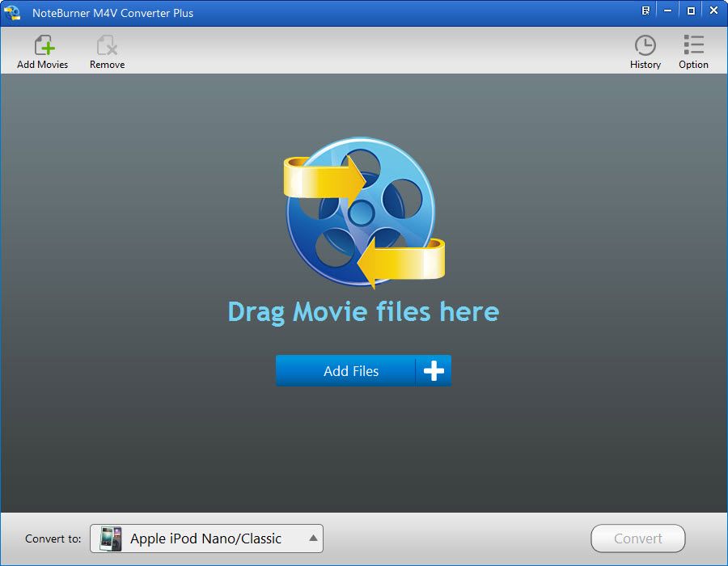Screen dimensions: 728x566
Task: Click the 'Drag Movie files here' text
Action: click(x=363, y=312)
